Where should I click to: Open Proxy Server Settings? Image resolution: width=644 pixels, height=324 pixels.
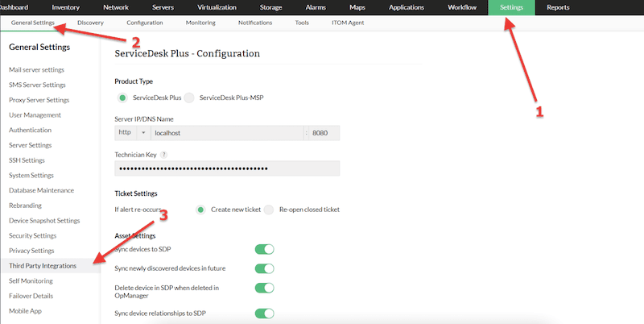tap(39, 100)
